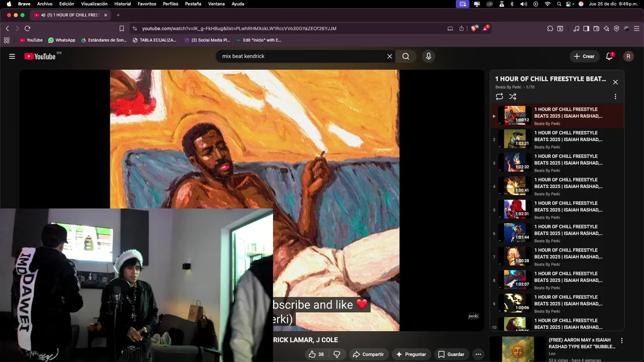
Task: Open playlist more options menu
Action: click(x=615, y=97)
